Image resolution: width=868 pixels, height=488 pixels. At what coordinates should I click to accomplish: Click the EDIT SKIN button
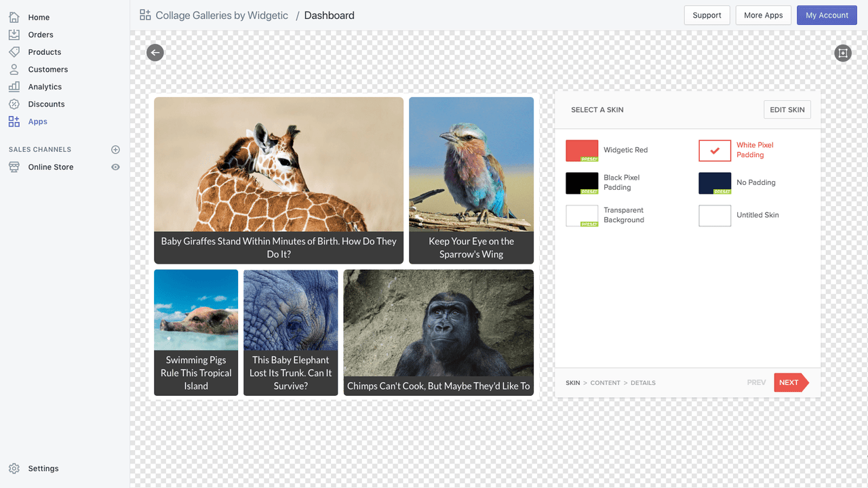pyautogui.click(x=787, y=109)
